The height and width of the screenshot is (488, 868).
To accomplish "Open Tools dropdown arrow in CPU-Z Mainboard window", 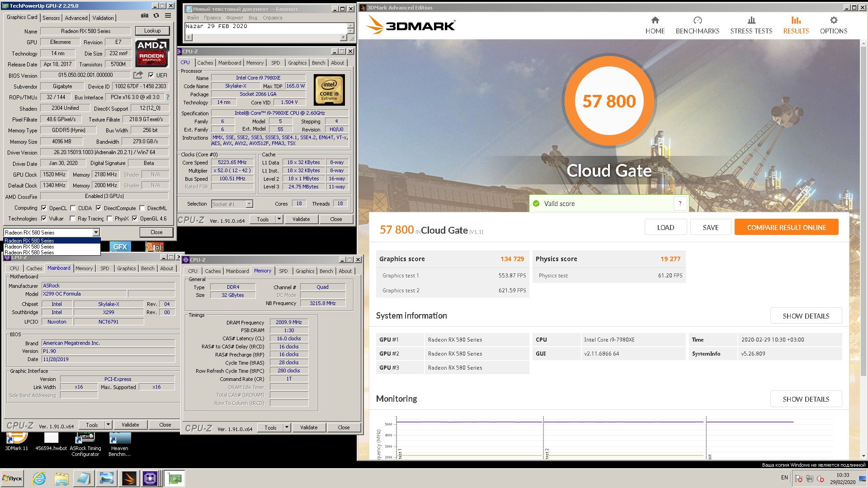I will (x=108, y=425).
